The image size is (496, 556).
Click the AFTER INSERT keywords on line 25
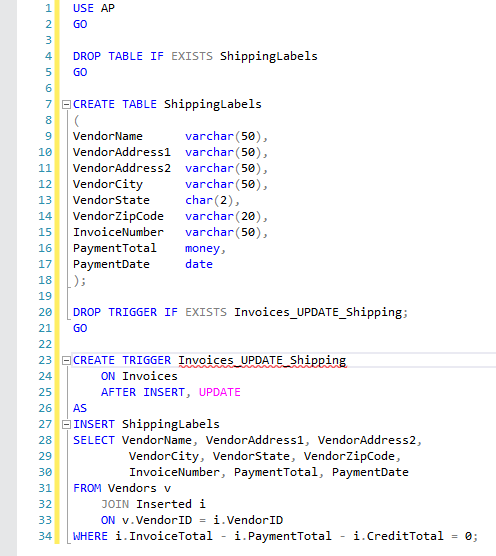(143, 392)
